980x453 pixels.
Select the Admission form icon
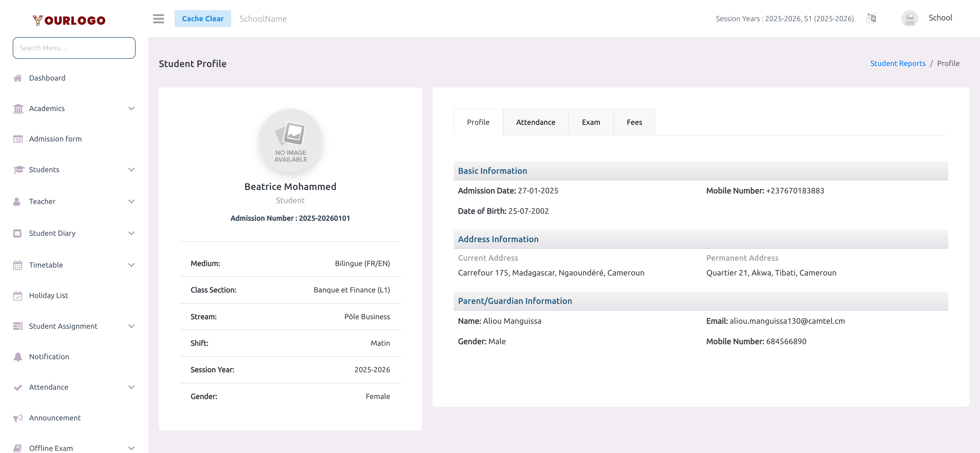pyautogui.click(x=18, y=139)
